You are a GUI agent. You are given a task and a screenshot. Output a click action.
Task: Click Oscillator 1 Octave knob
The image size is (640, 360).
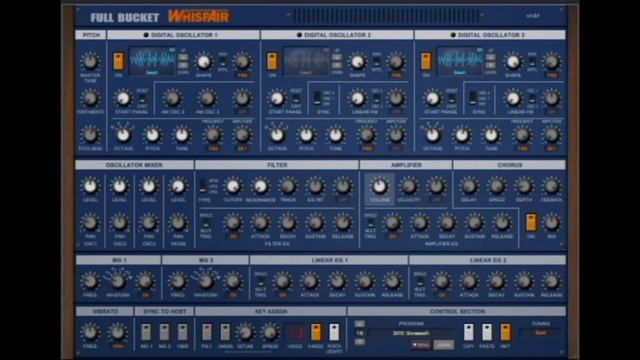(123, 135)
